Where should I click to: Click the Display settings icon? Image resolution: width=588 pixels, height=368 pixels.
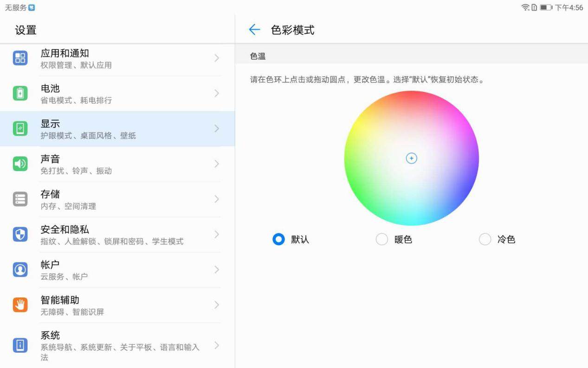tap(20, 129)
